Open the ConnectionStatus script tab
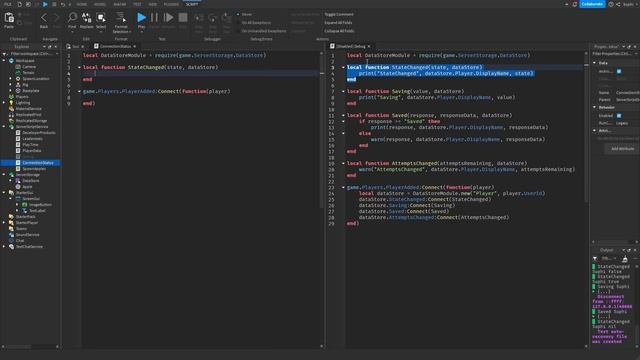 (x=115, y=47)
